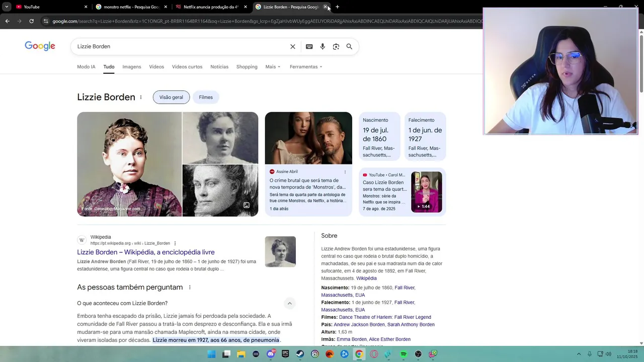
Task: Close the Lizzie Borden search tab
Action: (x=325, y=7)
